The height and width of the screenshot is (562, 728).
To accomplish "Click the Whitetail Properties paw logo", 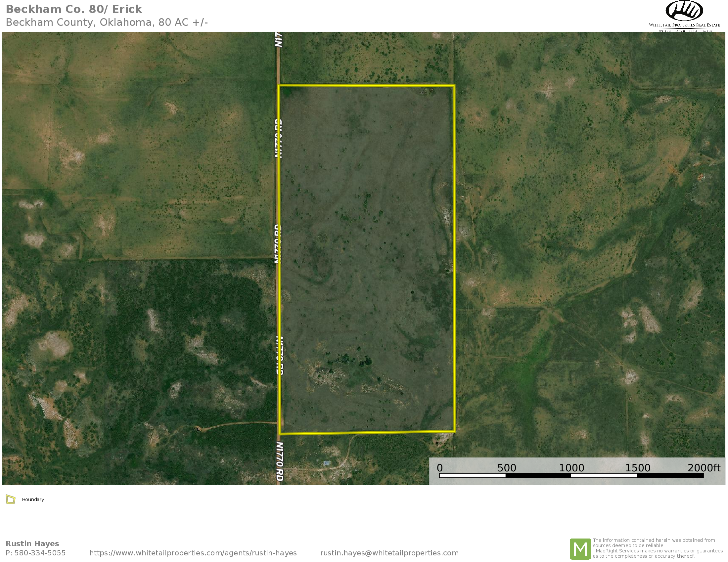I will (684, 11).
